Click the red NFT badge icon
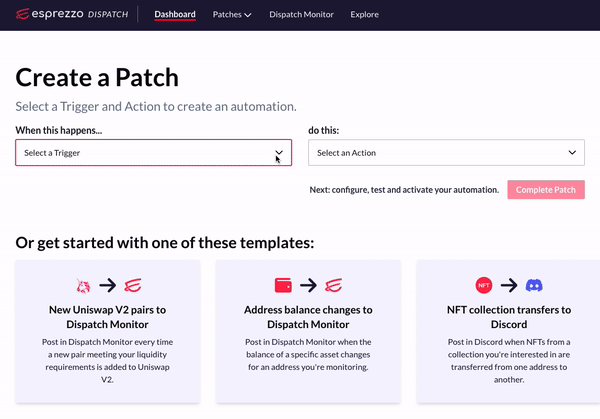This screenshot has height=419, width=600. (x=484, y=285)
